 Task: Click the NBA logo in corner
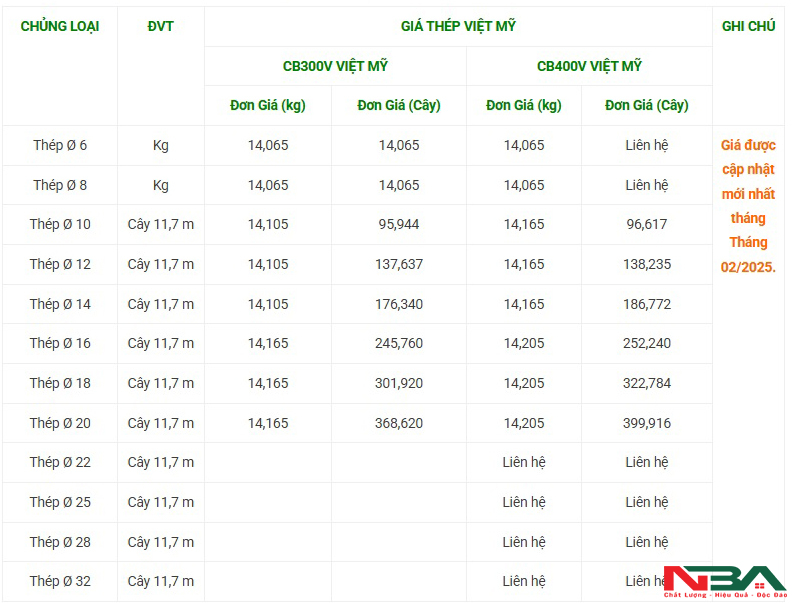click(x=725, y=581)
